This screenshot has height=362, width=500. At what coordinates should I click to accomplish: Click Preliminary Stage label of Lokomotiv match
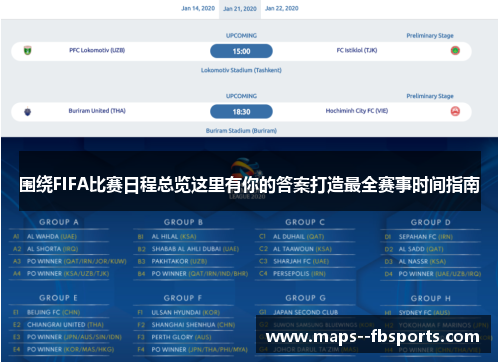click(430, 36)
